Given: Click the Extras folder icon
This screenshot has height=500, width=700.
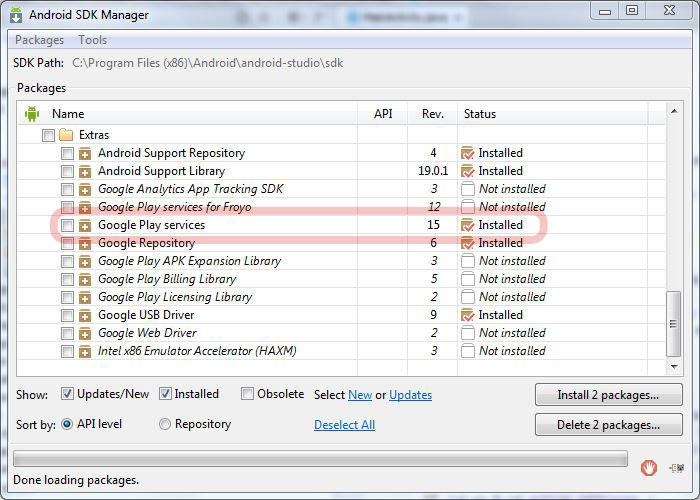Looking at the screenshot, I should 66,134.
